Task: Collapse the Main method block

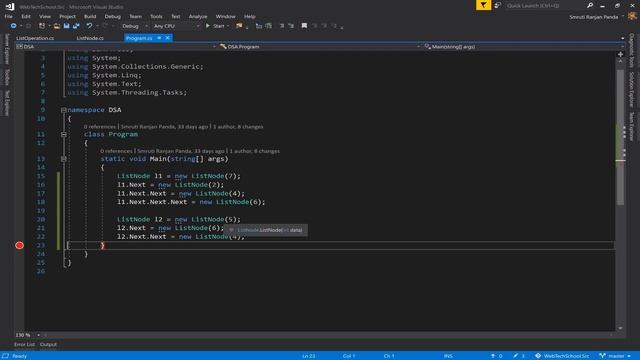Action: click(63, 159)
